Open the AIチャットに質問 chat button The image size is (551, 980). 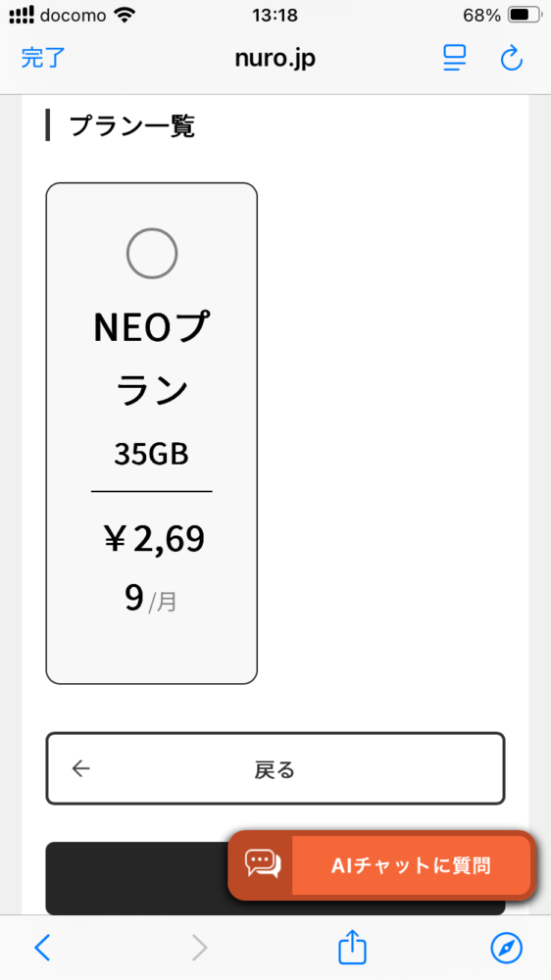(382, 865)
